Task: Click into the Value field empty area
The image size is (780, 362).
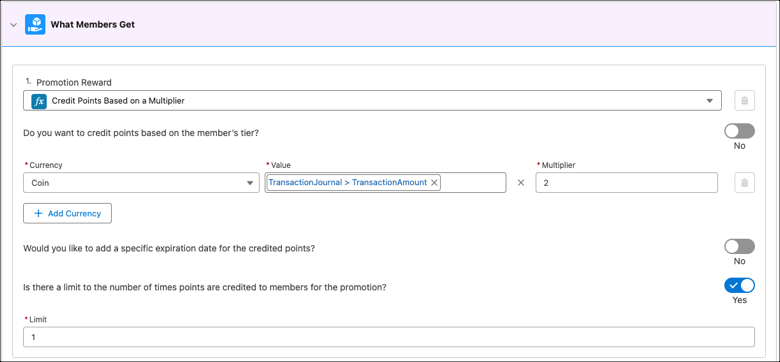Action: pos(473,182)
